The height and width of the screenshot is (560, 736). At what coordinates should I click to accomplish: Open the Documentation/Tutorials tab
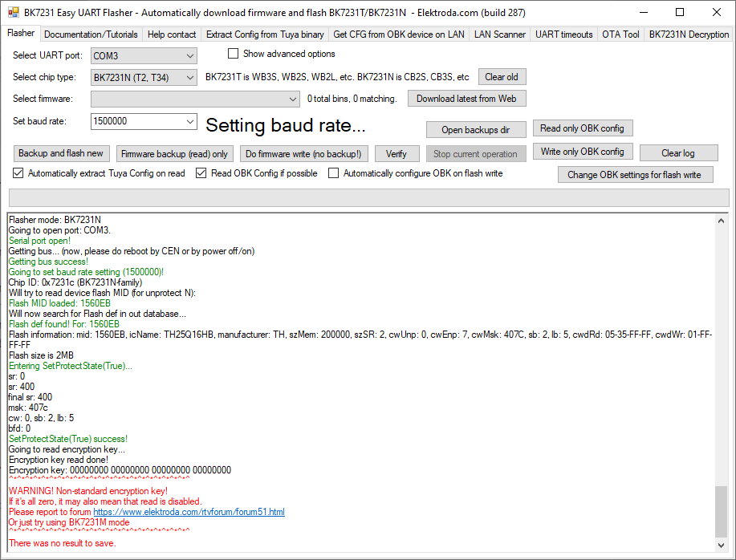point(91,34)
